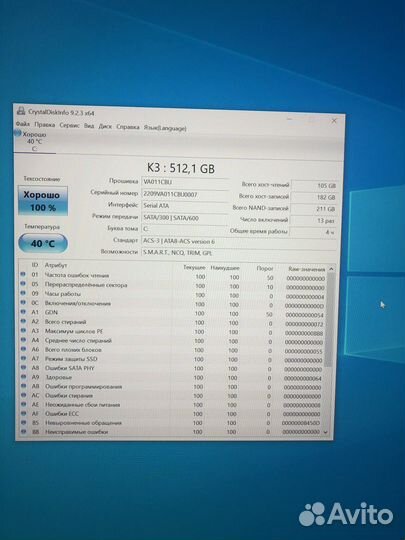Click the status dot for attribute A3
The height and width of the screenshot is (540, 405).
23,330
